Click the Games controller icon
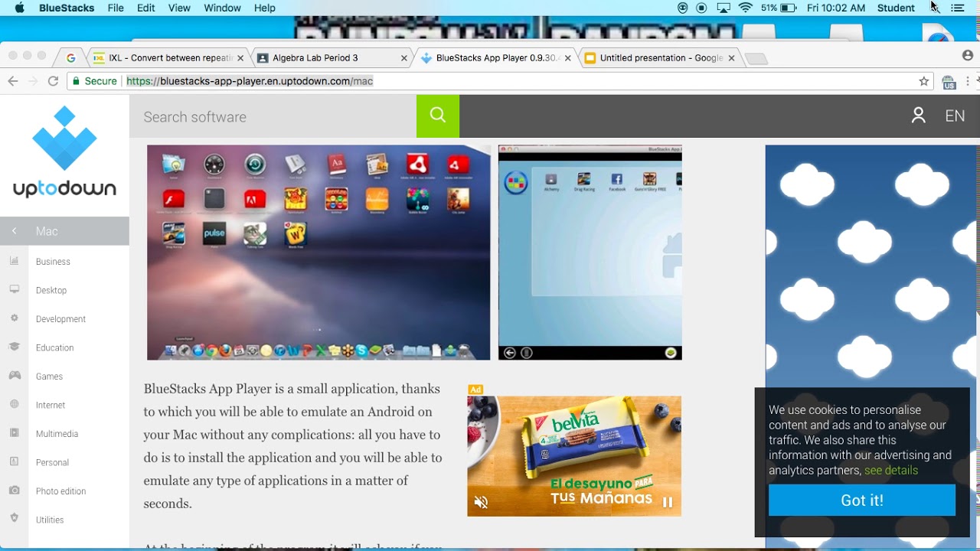980x551 pixels. click(x=14, y=376)
